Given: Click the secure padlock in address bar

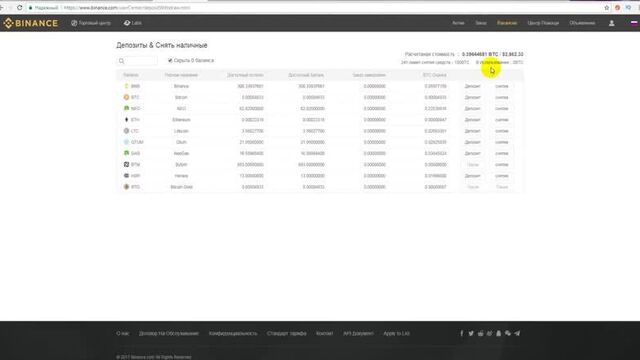Looking at the screenshot, I should [x=31, y=8].
